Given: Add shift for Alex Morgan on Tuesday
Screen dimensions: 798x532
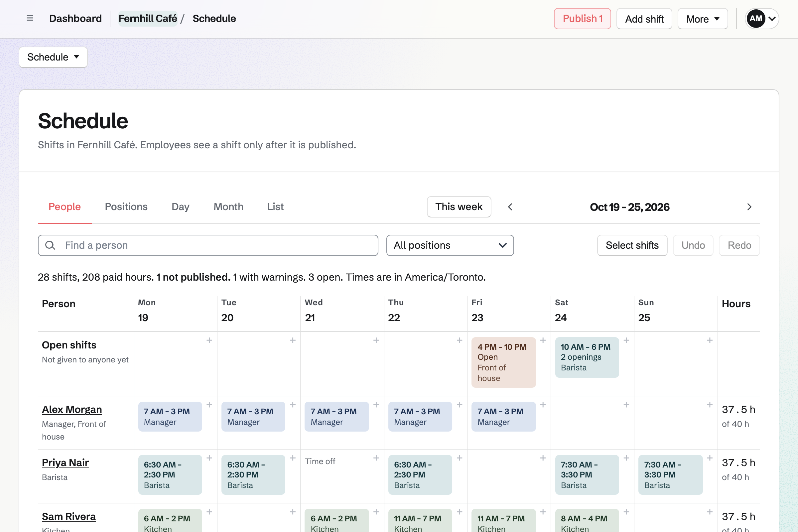Looking at the screenshot, I should pyautogui.click(x=293, y=405).
